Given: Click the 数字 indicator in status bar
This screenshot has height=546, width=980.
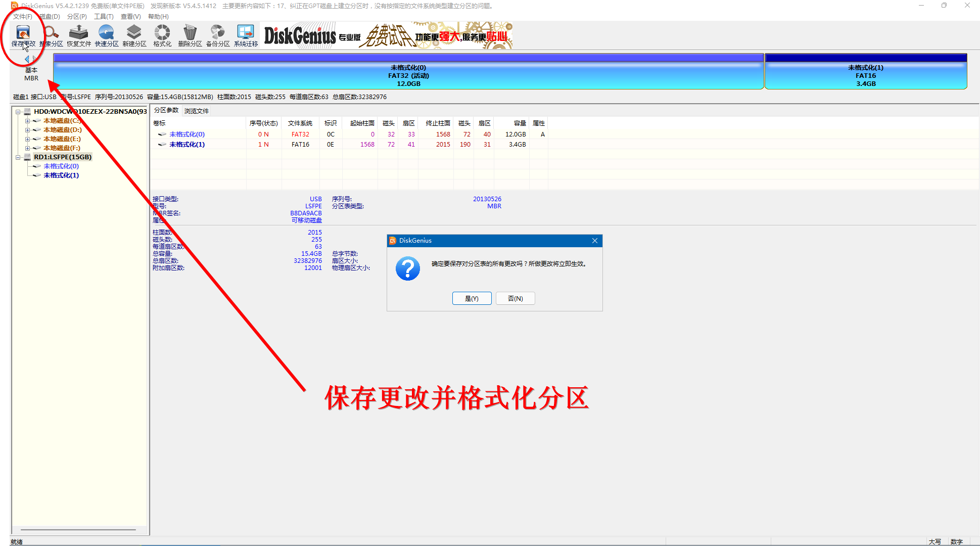Looking at the screenshot, I should pyautogui.click(x=956, y=541).
